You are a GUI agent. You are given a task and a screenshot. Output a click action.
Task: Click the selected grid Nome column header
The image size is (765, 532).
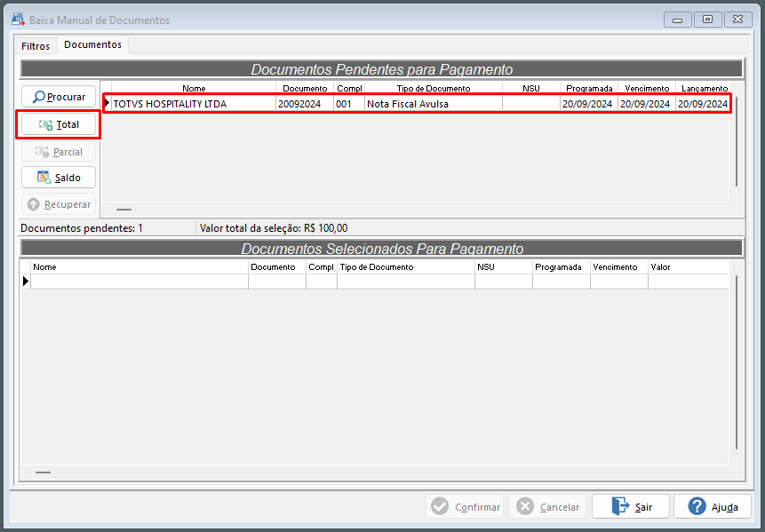[x=139, y=267]
